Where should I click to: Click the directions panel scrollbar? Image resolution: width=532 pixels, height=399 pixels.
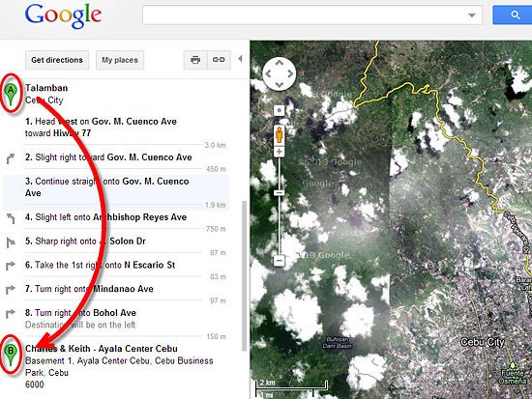pyautogui.click(x=244, y=276)
